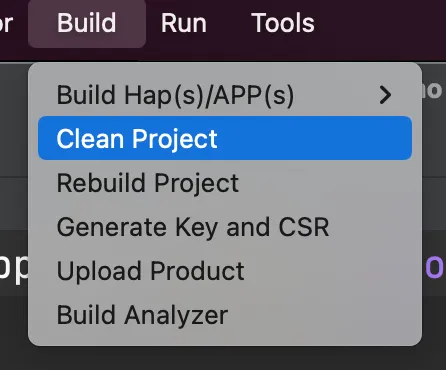
Task: Click the Upload Product text label
Action: [x=150, y=271]
